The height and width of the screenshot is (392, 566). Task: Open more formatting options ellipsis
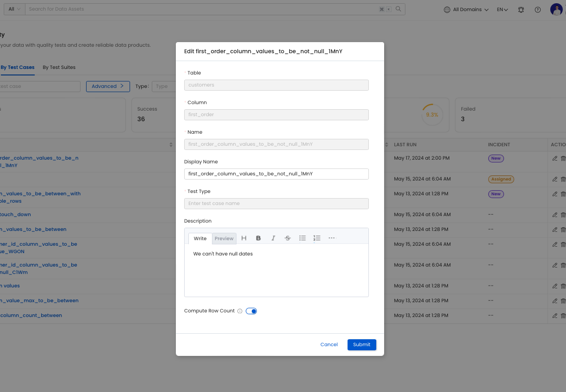331,238
